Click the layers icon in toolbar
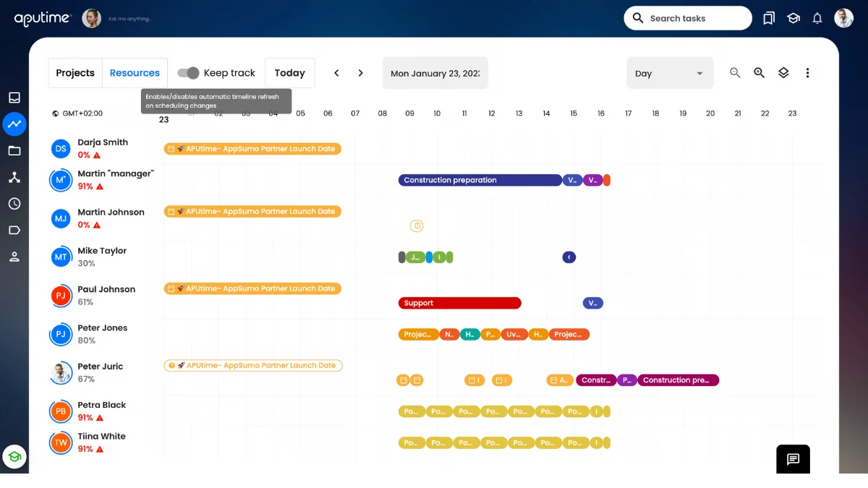The height and width of the screenshot is (488, 868). coord(783,73)
